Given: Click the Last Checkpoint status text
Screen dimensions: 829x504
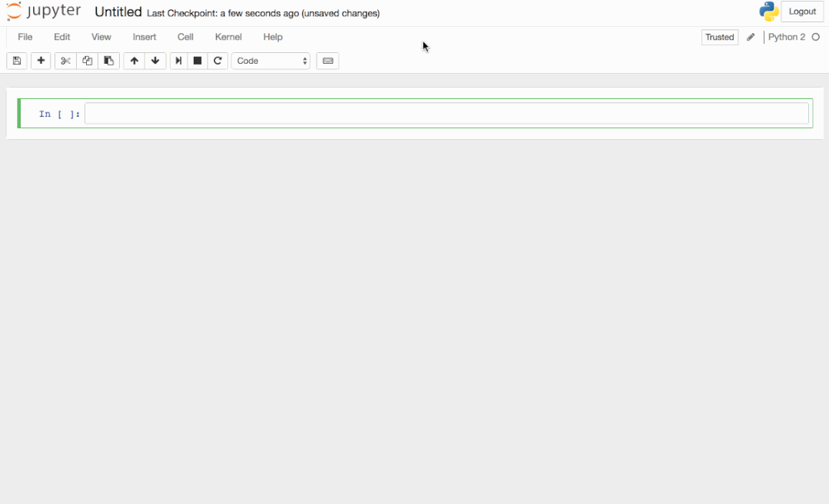Looking at the screenshot, I should (264, 13).
